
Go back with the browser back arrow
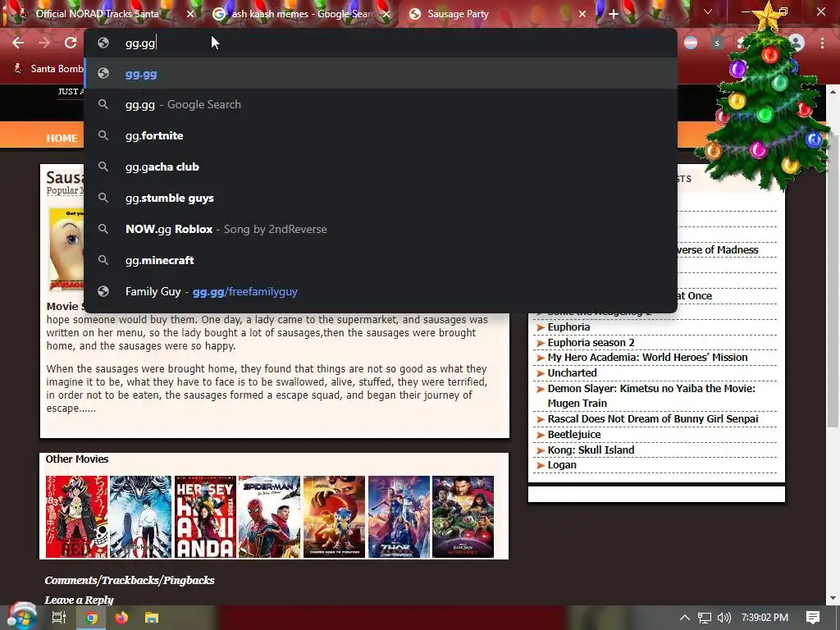[18, 43]
